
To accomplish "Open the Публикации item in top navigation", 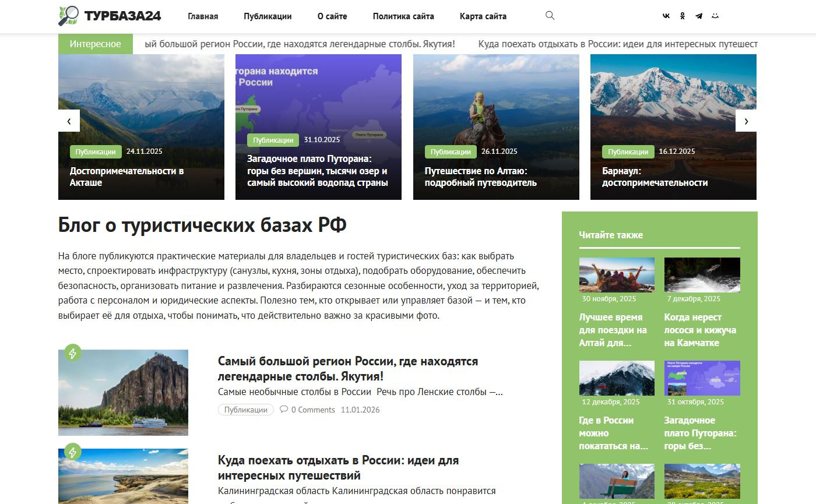I will (x=268, y=16).
